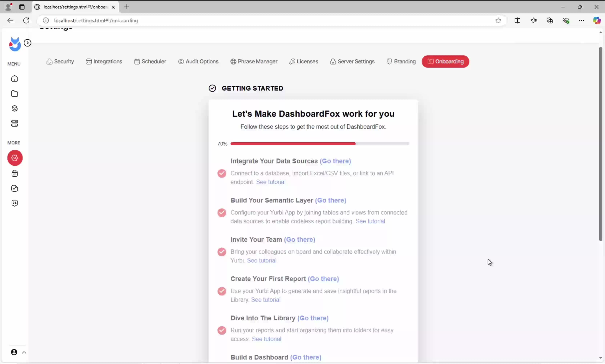This screenshot has height=364, width=605.
Task: Toggle Dive Into The Library checkmark
Action: coord(221,330)
